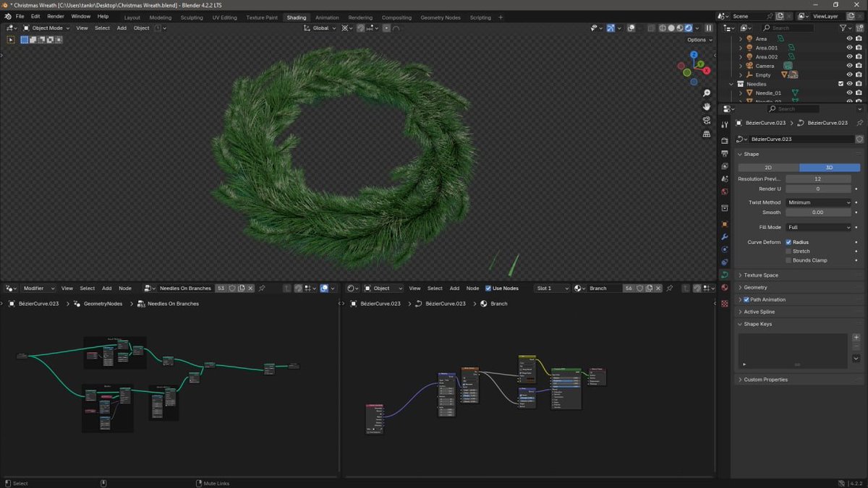Open the World Properties tab
This screenshot has height=488, width=868.
(x=725, y=191)
